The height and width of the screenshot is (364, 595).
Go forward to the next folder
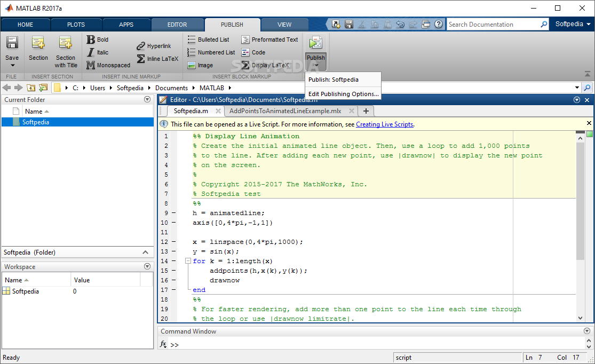[x=19, y=88]
